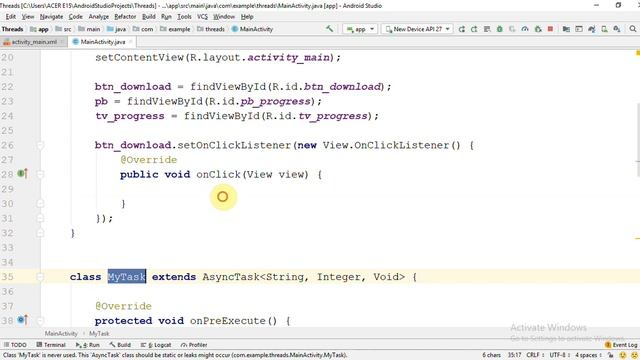Click the MainActivity breadcrumb in navigation bar
Screen dimensions: 640x360
[253, 29]
